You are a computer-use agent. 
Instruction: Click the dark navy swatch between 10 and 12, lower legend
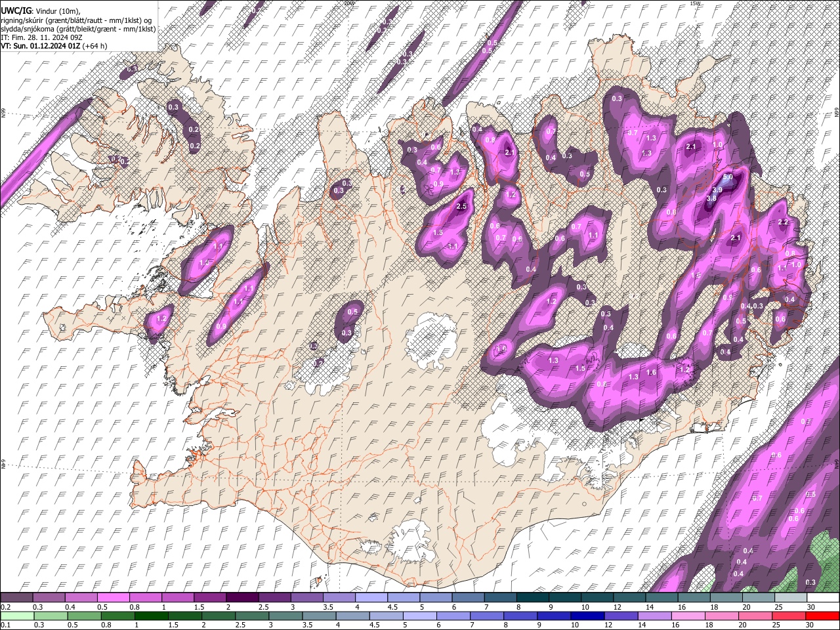pyautogui.click(x=587, y=616)
